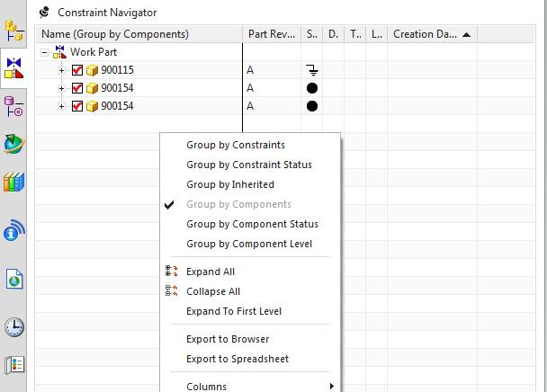Choose Group by Constraints from context menu
This screenshot has height=392, width=547.
pos(236,145)
